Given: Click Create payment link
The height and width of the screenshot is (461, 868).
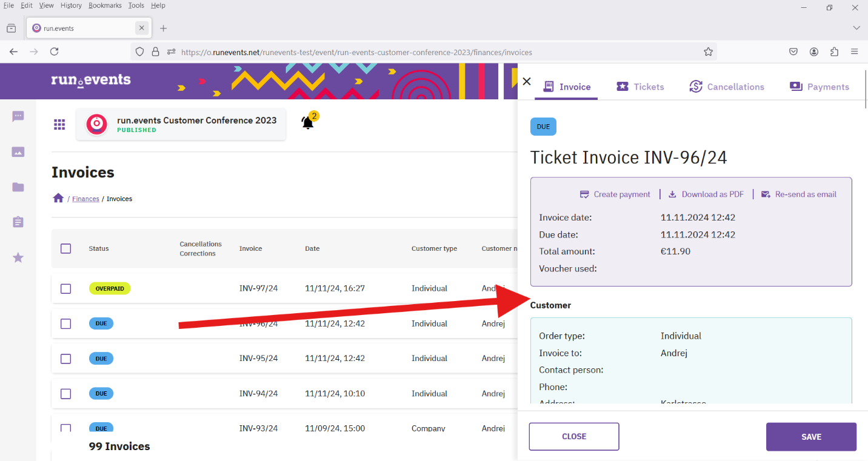Looking at the screenshot, I should point(615,194).
